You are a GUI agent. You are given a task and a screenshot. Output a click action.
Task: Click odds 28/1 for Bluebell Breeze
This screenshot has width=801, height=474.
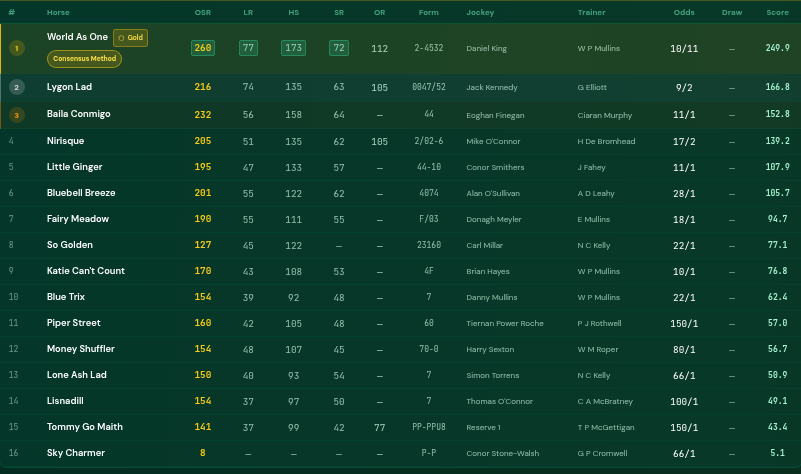click(684, 194)
